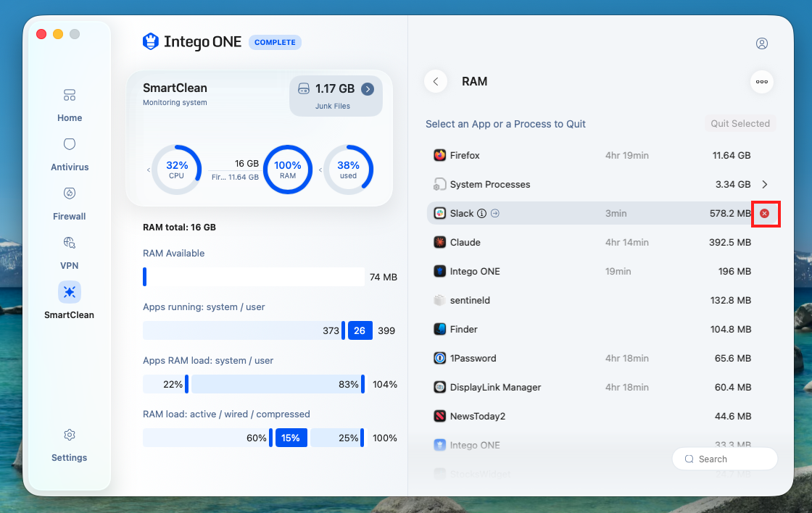This screenshot has width=812, height=513.
Task: Select the Claude process name
Action: 465,242
